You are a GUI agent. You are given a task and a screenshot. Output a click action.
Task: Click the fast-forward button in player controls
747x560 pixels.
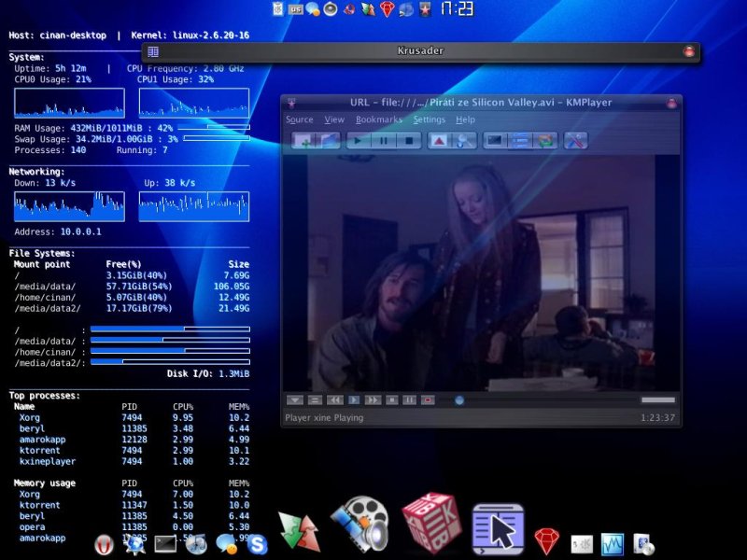373,400
